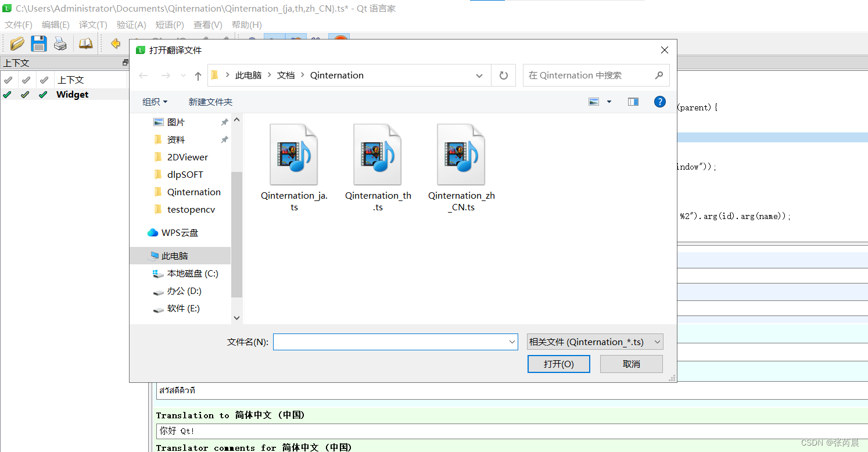Image resolution: width=868 pixels, height=452 pixels.
Task: Expand file name history dropdown
Action: 512,342
